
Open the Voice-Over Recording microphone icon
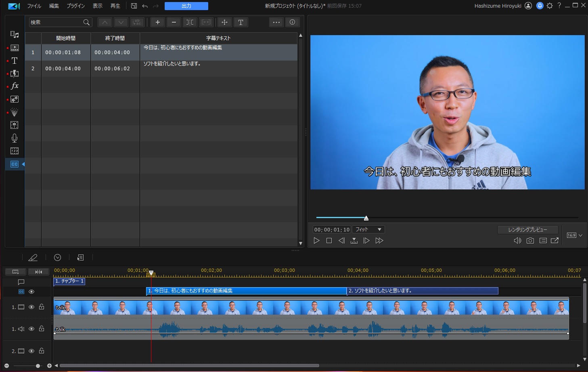(15, 138)
